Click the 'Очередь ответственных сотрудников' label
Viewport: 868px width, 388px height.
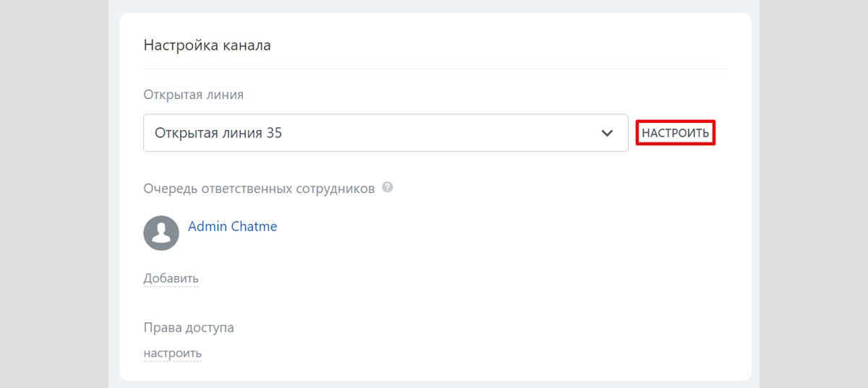click(259, 189)
